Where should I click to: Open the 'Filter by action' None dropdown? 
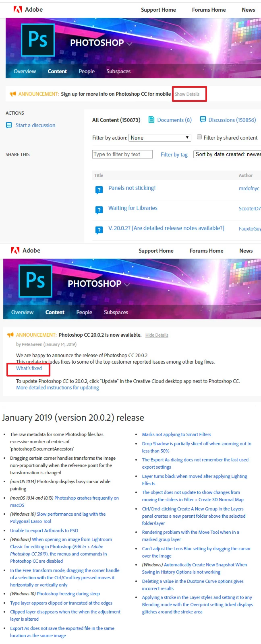point(159,138)
